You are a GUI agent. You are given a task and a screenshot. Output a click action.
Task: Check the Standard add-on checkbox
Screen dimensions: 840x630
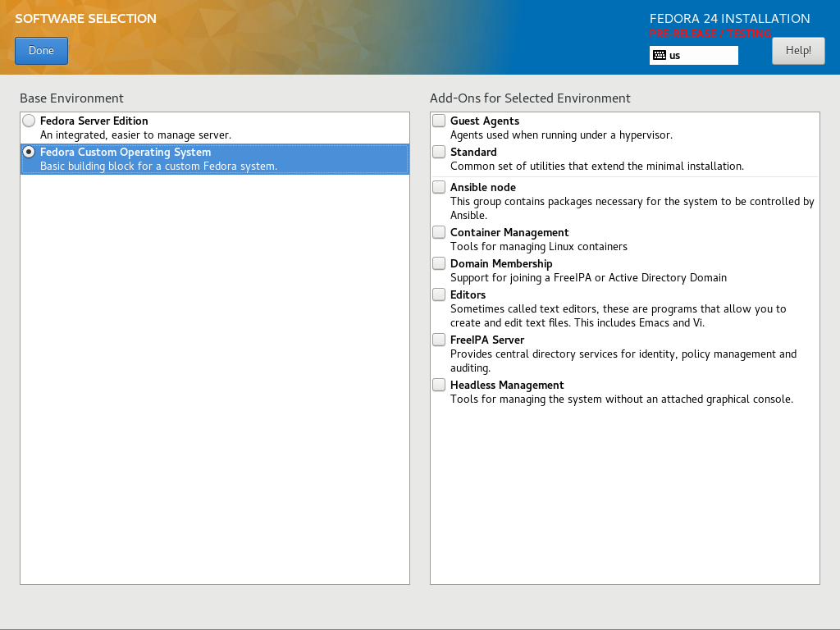click(x=439, y=152)
